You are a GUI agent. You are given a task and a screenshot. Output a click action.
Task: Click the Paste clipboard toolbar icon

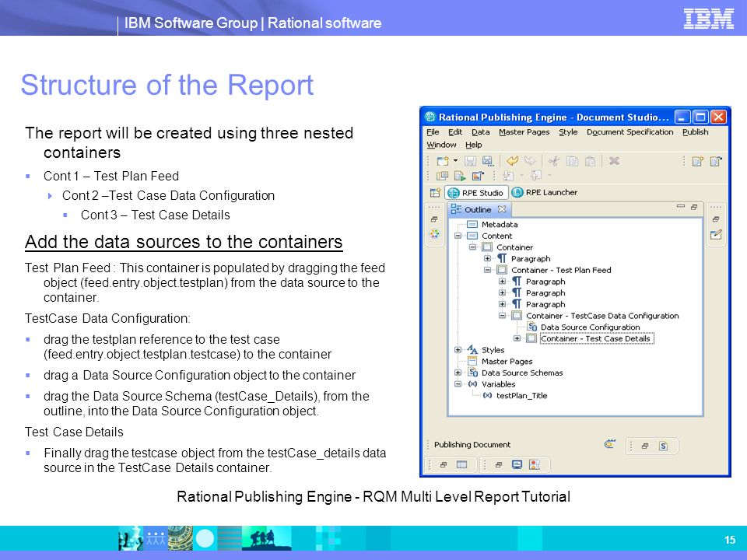click(590, 161)
